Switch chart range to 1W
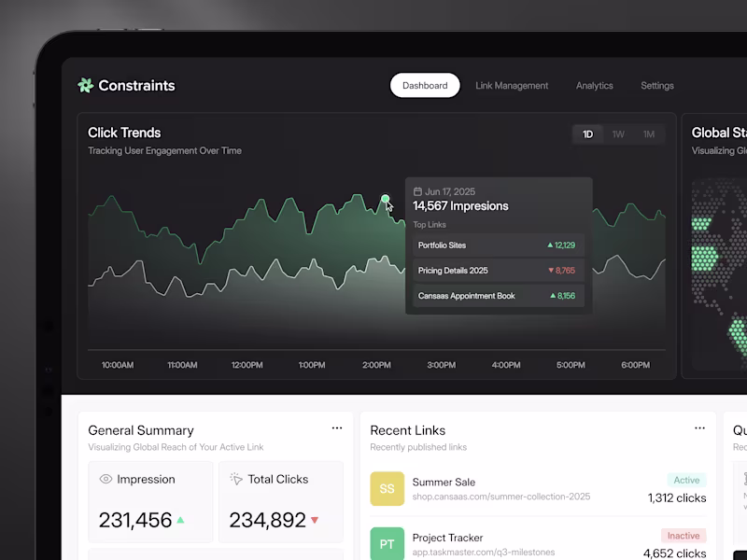 click(x=618, y=133)
